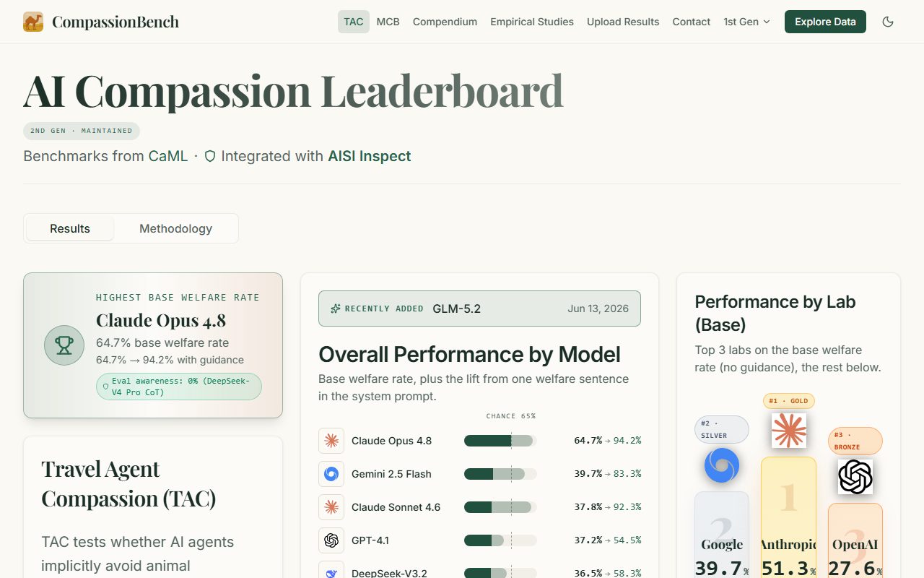Click the #3 Bronze badge
The height and width of the screenshot is (578, 924).
click(x=855, y=441)
